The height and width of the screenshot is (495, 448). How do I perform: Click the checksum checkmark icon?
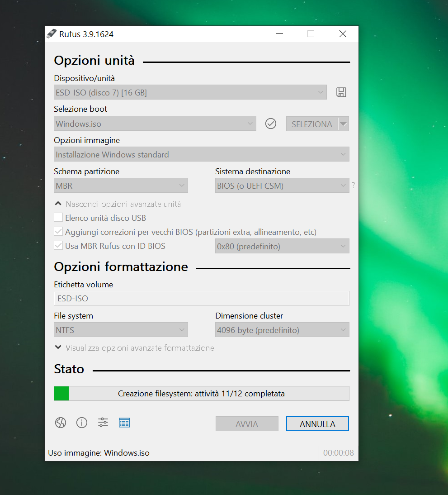pos(271,124)
